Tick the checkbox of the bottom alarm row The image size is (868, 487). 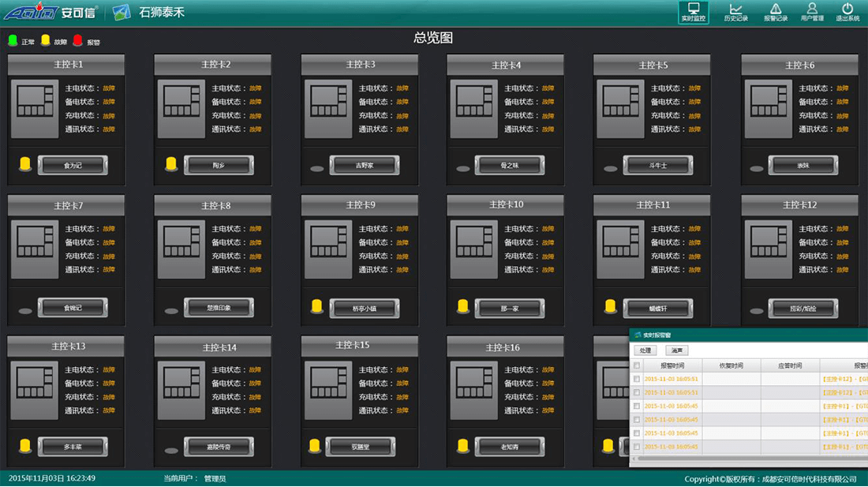pos(637,447)
